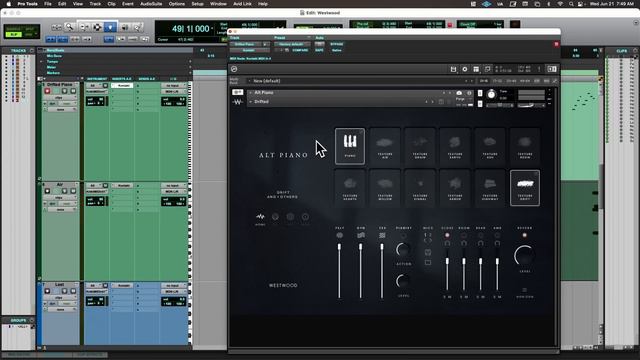Toggle the Room mic power button
The width and height of the screenshot is (640, 360).
tap(464, 236)
